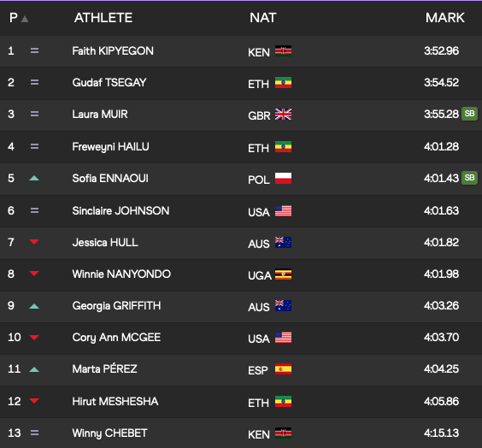Open Gudaf TSEGAY athlete link
The image size is (482, 448).
[109, 83]
